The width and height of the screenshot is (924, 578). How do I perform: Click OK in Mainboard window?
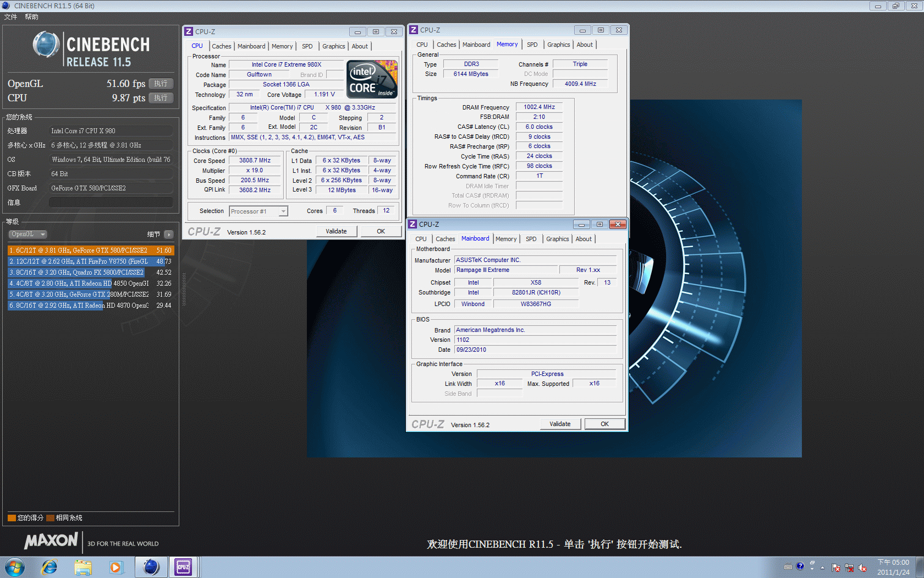click(x=605, y=424)
